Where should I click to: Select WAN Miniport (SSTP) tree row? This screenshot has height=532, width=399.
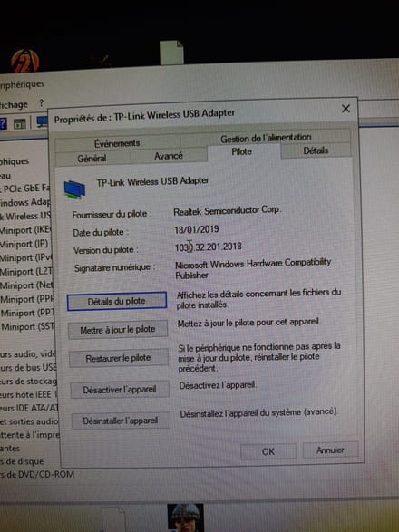point(27,327)
